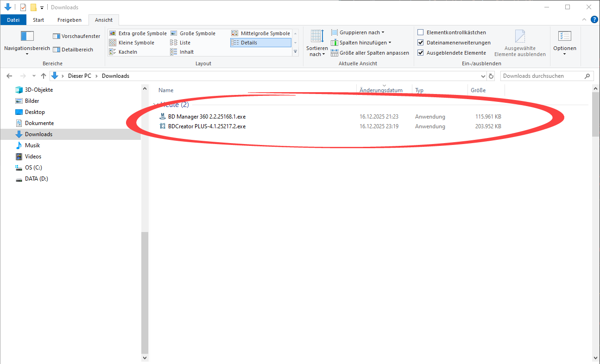Collapse the Heute group
The height and width of the screenshot is (364, 600).
pyautogui.click(x=155, y=105)
